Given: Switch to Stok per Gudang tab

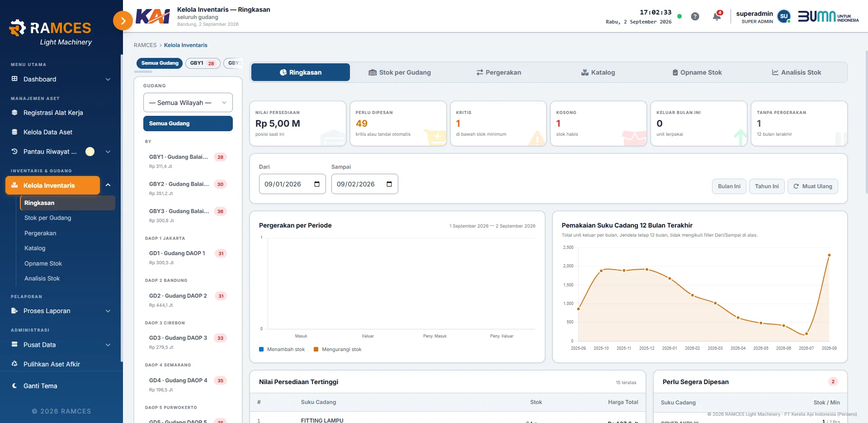Looking at the screenshot, I should point(400,72).
